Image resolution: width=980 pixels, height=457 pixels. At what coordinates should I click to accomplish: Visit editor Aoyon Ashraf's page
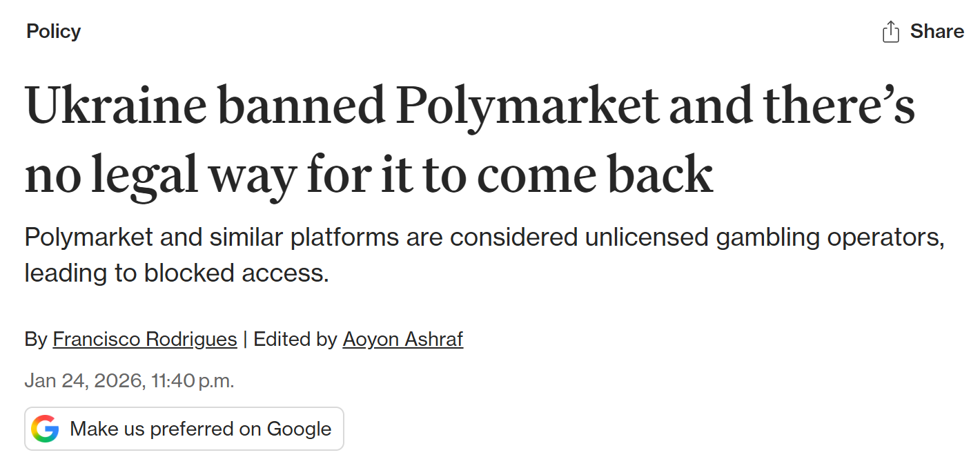point(402,340)
